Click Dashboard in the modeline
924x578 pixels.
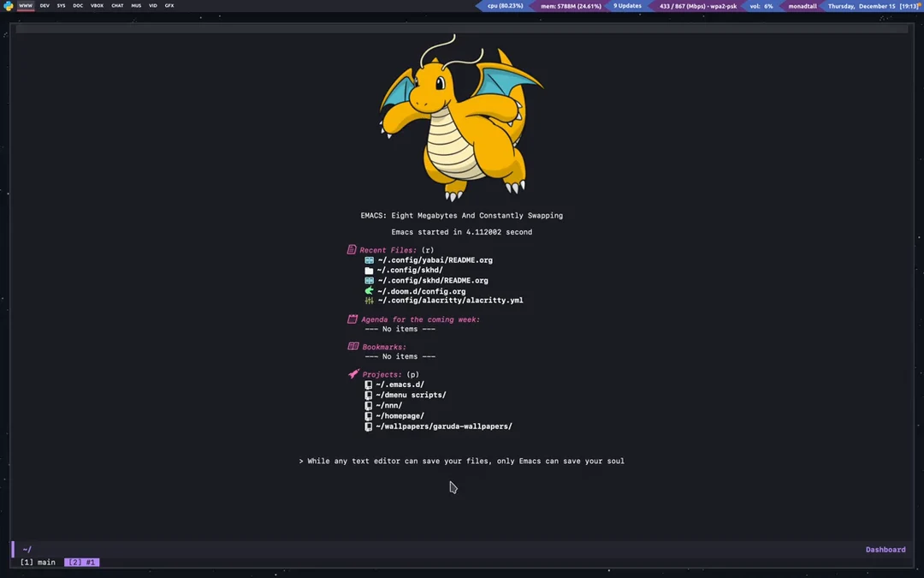(885, 549)
